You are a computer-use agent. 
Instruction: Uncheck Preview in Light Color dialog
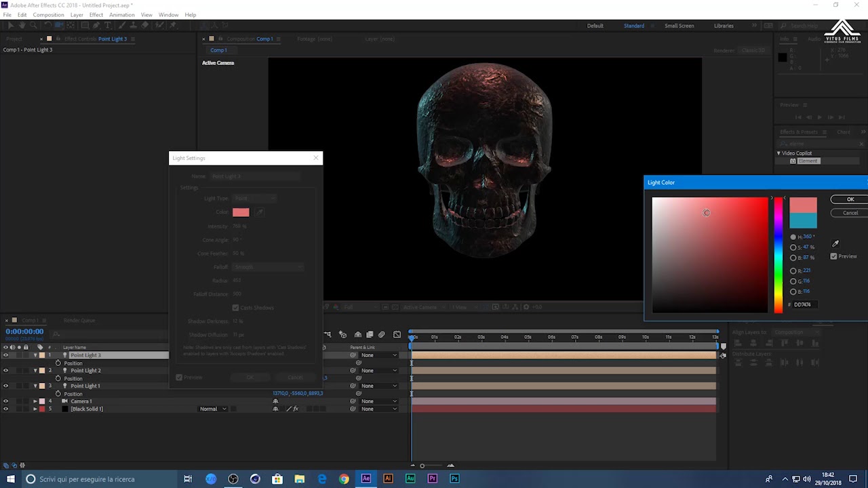click(834, 256)
